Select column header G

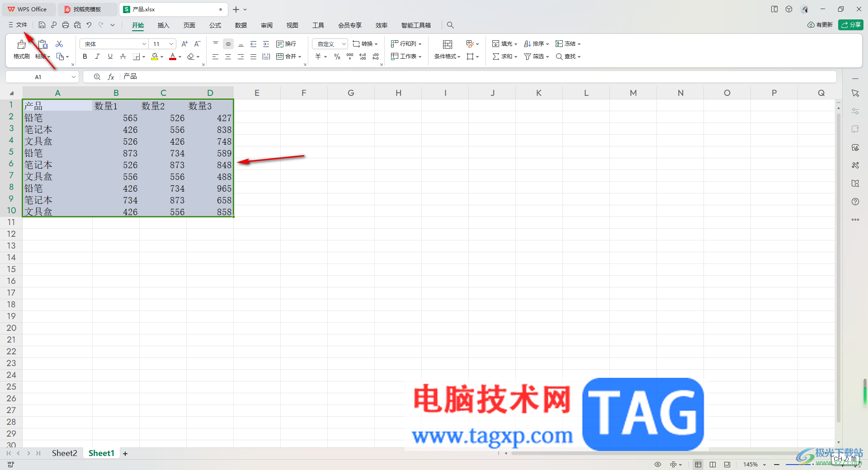351,93
